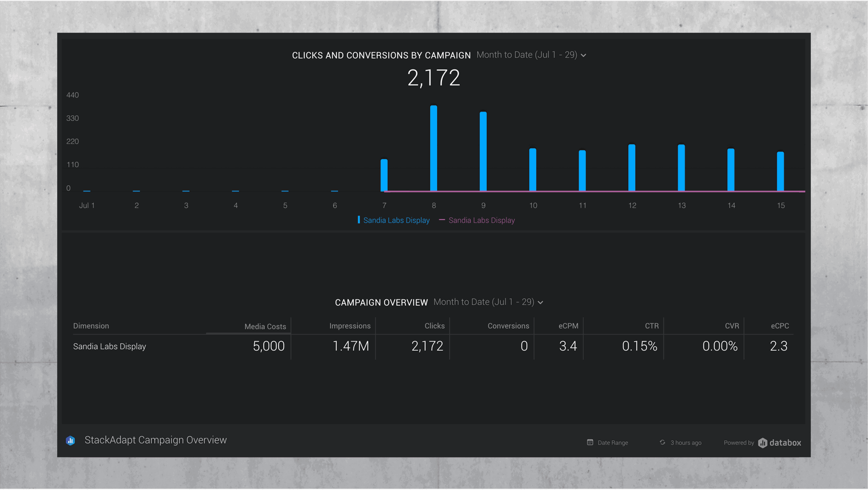
Task: Click the Databox hexagon logo in Powered by
Action: pyautogui.click(x=763, y=443)
